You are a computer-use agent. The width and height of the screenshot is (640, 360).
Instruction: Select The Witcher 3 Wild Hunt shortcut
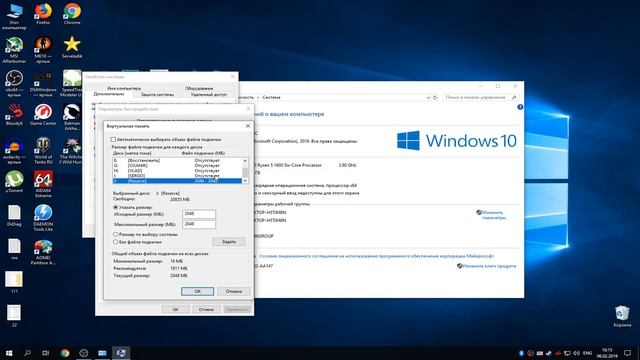(71, 150)
